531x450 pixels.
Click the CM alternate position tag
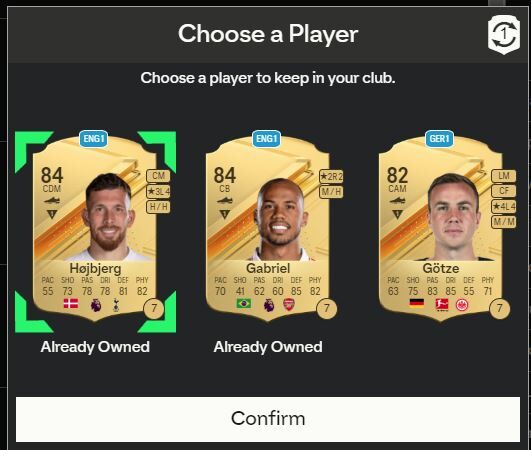[x=158, y=176]
